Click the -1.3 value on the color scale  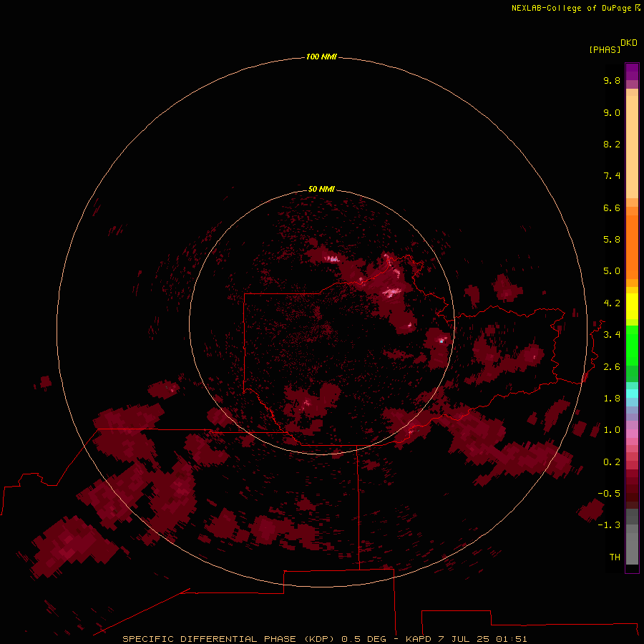[609, 525]
